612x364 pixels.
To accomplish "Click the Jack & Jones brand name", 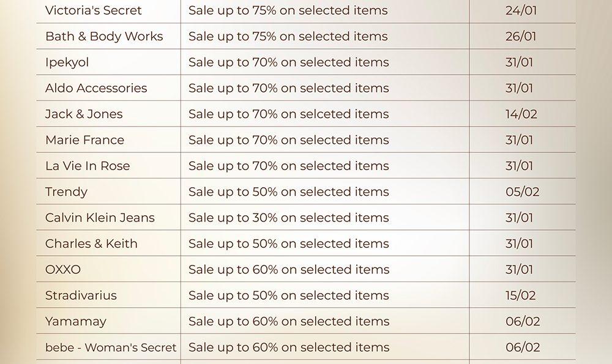I will [84, 114].
